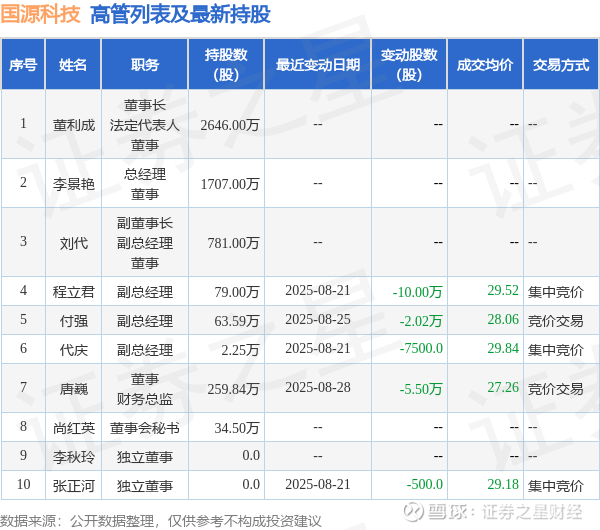Click 董事会秘书 title for 尚红英
600x530 pixels.
[145, 428]
